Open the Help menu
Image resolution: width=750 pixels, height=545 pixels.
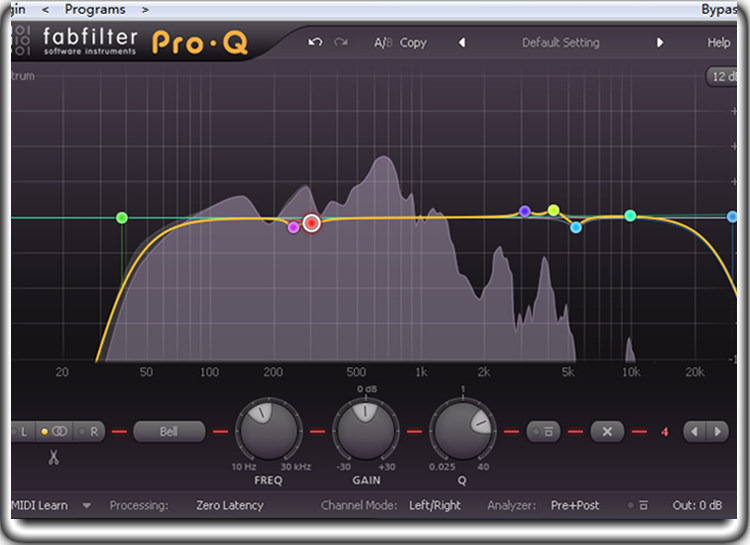click(718, 43)
